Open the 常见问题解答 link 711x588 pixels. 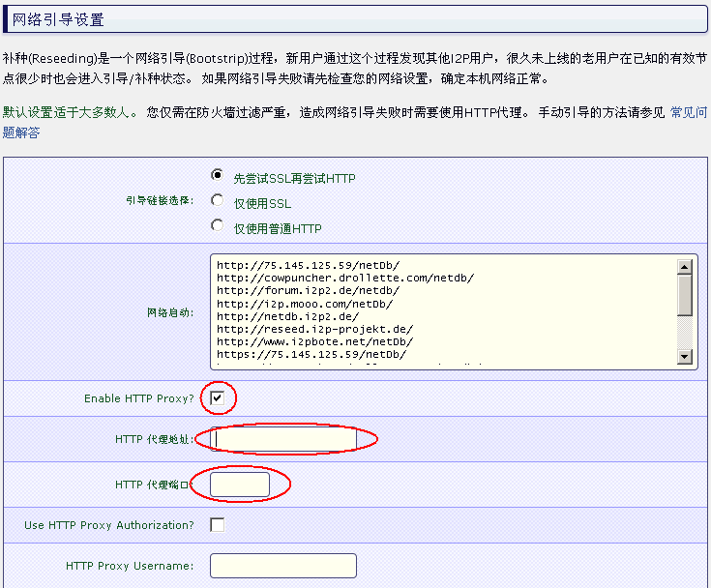[x=688, y=113]
